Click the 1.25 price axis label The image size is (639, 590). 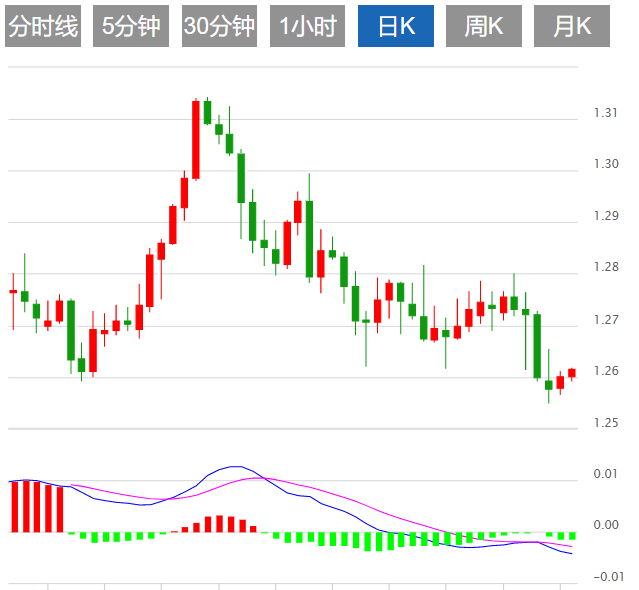(606, 423)
